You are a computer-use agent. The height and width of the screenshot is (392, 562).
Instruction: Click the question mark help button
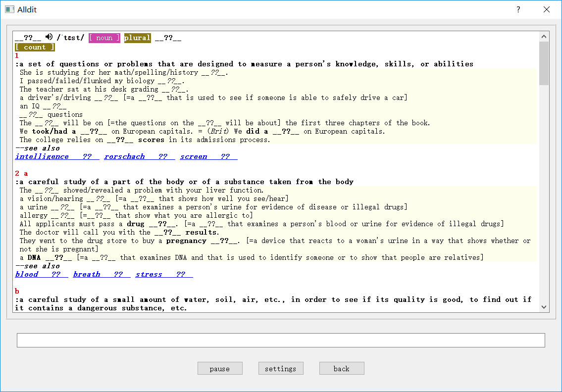[x=518, y=9]
